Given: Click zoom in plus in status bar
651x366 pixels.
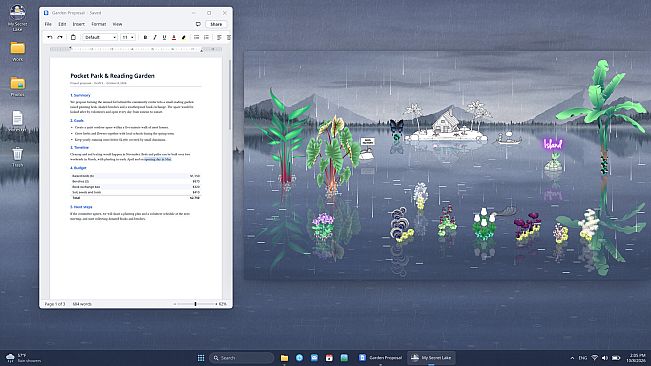Looking at the screenshot, I should [x=216, y=304].
